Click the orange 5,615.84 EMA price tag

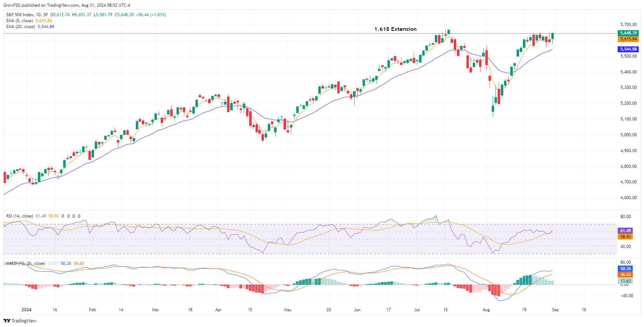click(628, 39)
